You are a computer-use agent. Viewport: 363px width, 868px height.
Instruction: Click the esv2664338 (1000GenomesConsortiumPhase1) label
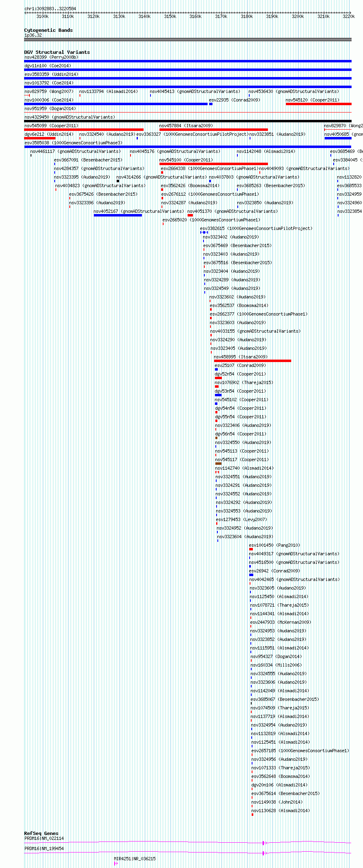210,169
